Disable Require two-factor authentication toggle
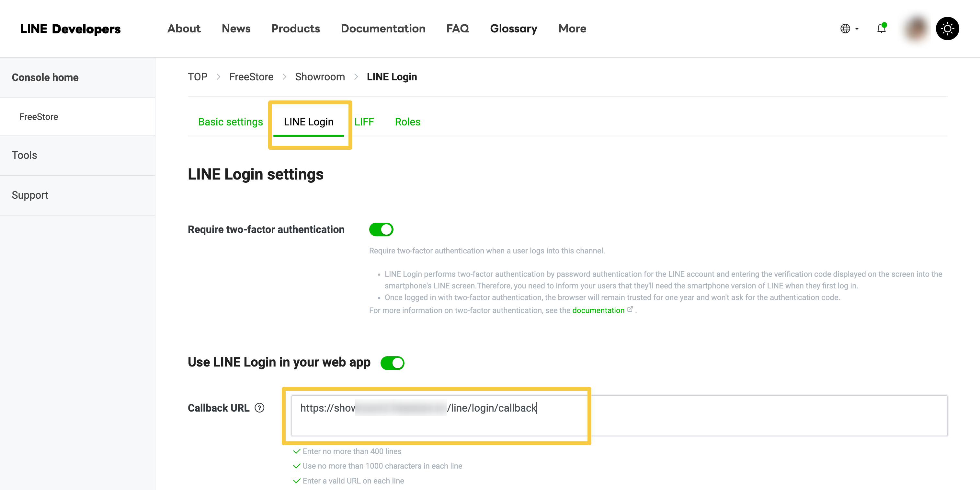This screenshot has height=490, width=980. click(x=381, y=229)
